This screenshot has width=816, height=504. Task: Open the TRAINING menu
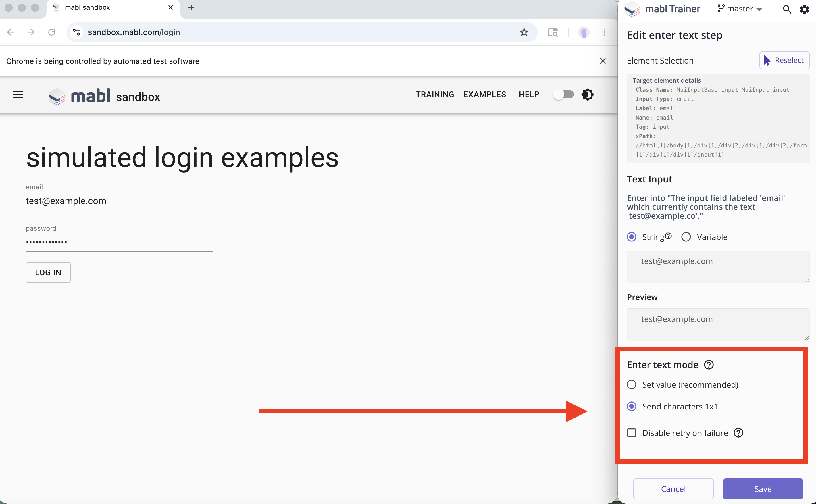(x=435, y=94)
